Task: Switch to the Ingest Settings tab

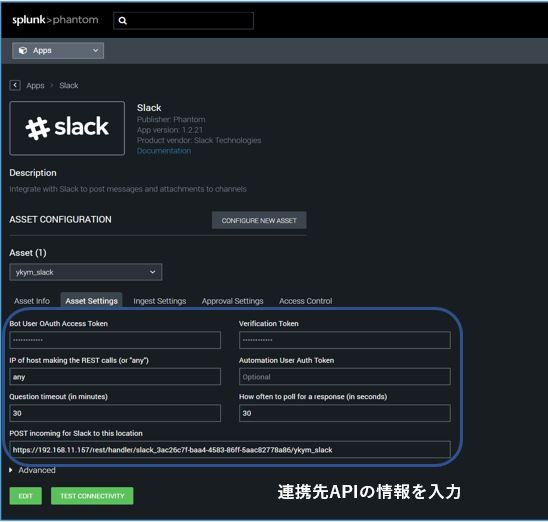Action: 160,301
